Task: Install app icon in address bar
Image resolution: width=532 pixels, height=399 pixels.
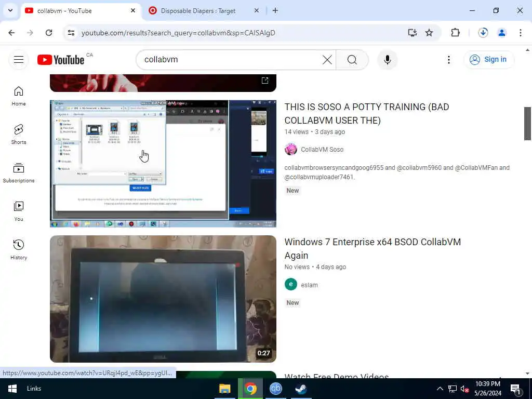Action: click(x=412, y=33)
